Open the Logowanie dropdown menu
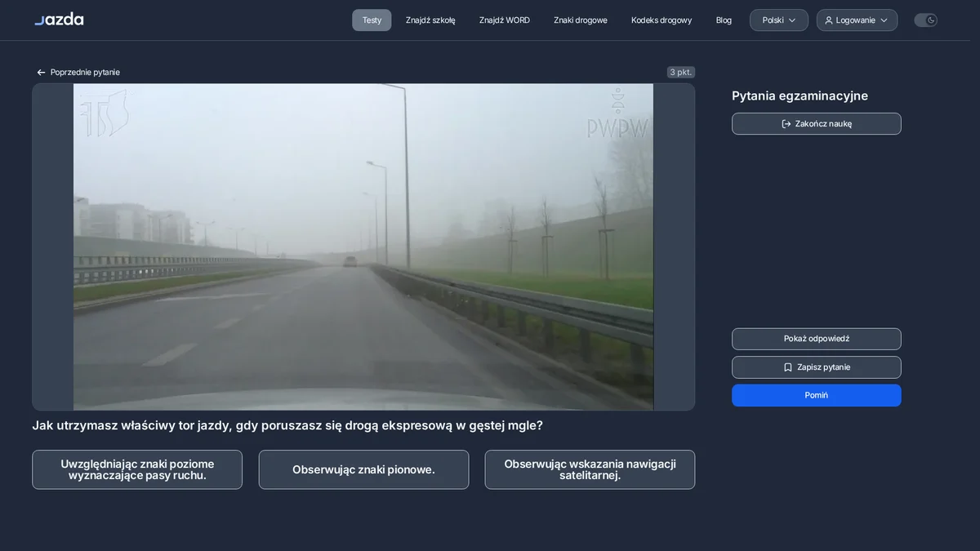The image size is (980, 551). (x=857, y=20)
